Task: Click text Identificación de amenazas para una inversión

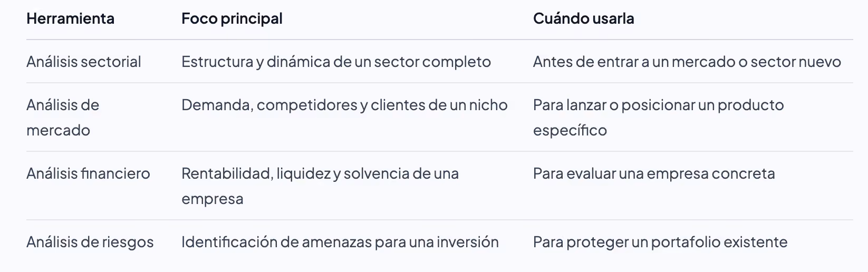Action: 340,242
